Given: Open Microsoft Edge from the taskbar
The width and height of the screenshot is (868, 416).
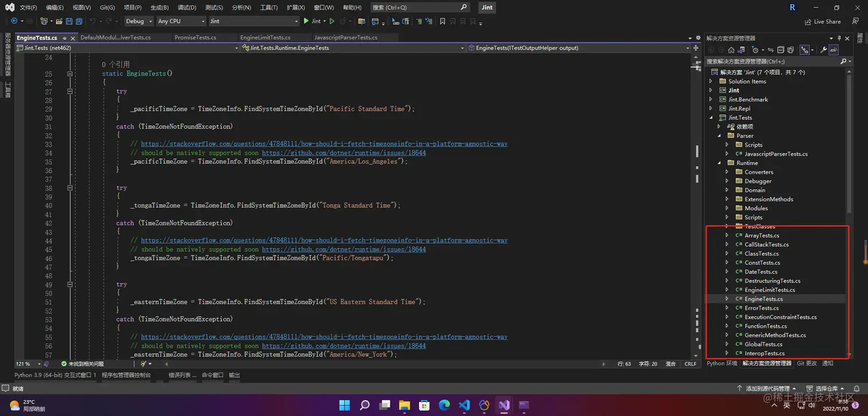Looking at the screenshot, I should (x=444, y=405).
